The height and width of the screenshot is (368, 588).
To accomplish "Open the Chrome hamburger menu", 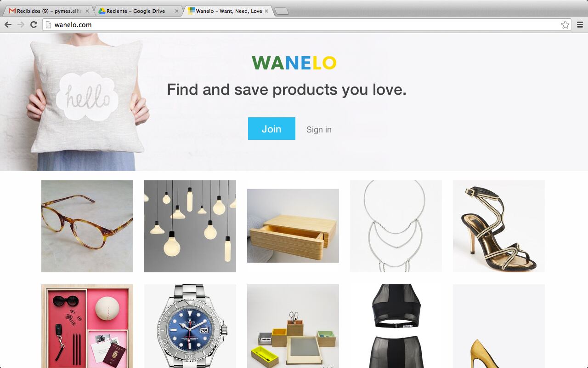I will [580, 25].
